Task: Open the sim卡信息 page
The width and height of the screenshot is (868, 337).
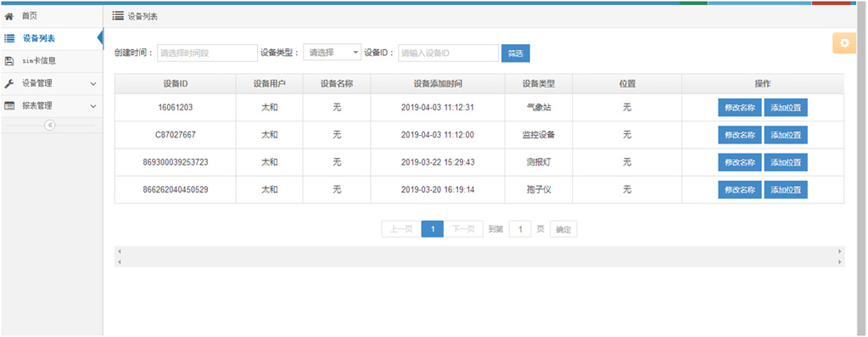Action: (39, 61)
